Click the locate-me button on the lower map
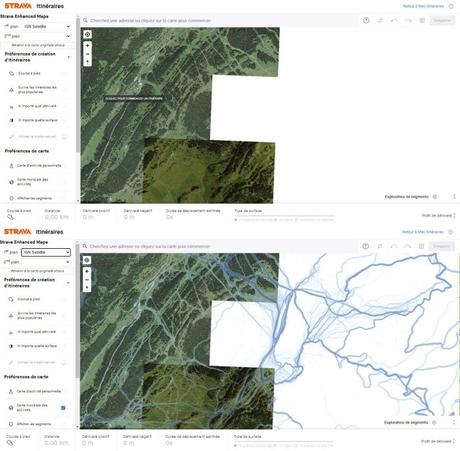 click(x=87, y=260)
